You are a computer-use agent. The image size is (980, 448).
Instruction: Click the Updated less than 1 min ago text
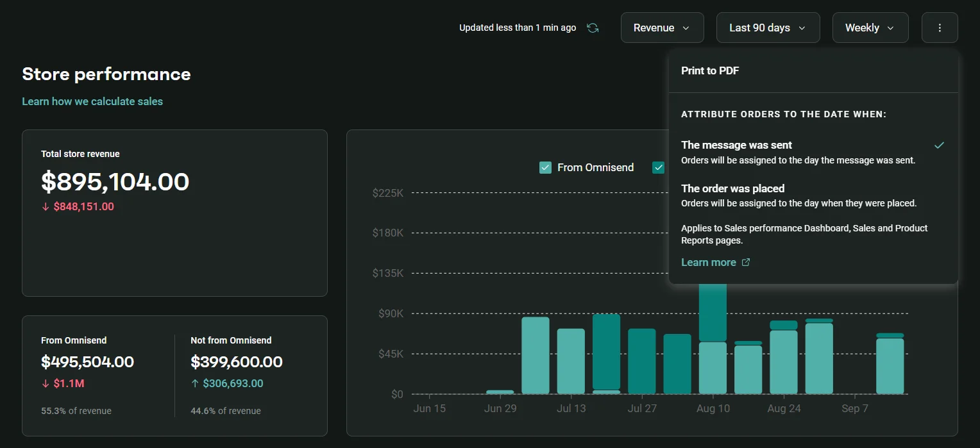pyautogui.click(x=518, y=28)
